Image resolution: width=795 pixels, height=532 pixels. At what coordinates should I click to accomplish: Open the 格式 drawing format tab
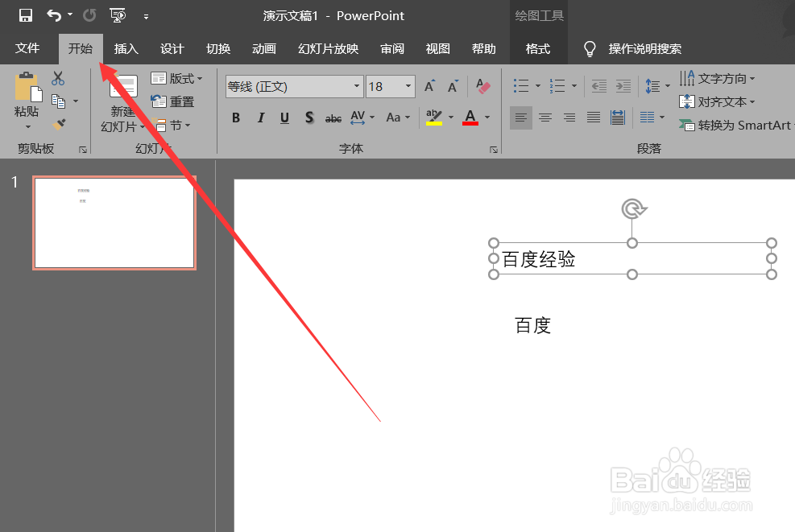coord(538,48)
